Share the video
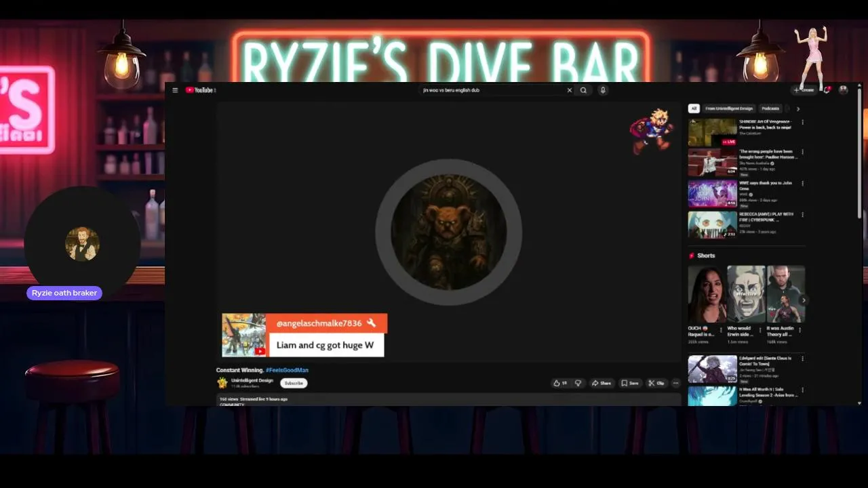 coord(601,383)
